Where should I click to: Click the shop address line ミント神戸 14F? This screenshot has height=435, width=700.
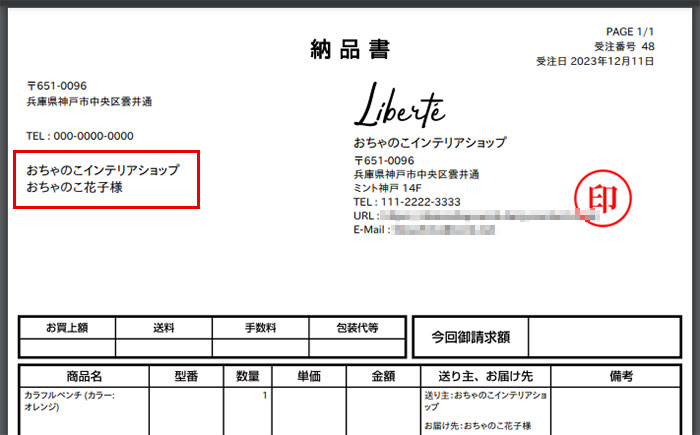pos(387,188)
